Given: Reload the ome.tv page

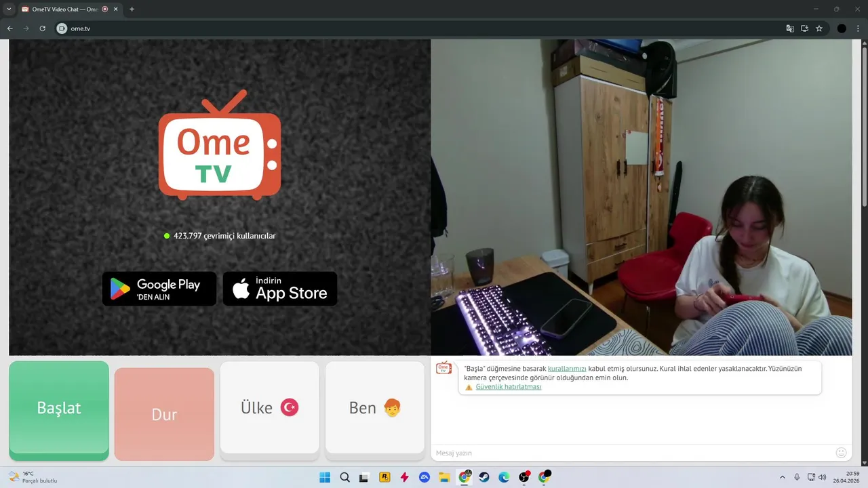Looking at the screenshot, I should 43,28.
